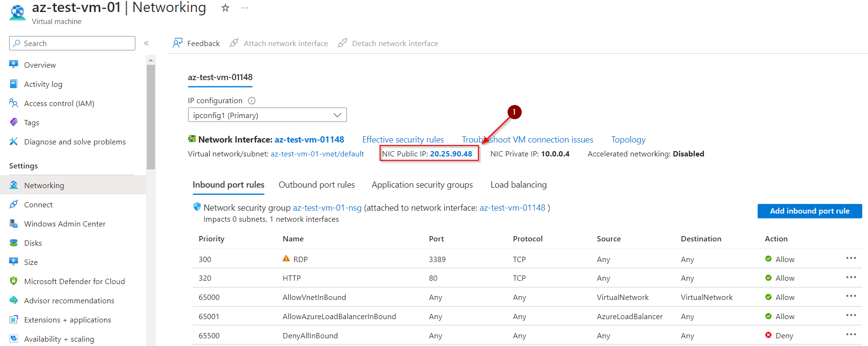Click Attach network interface
This screenshot has width=868, height=346.
click(x=279, y=43)
